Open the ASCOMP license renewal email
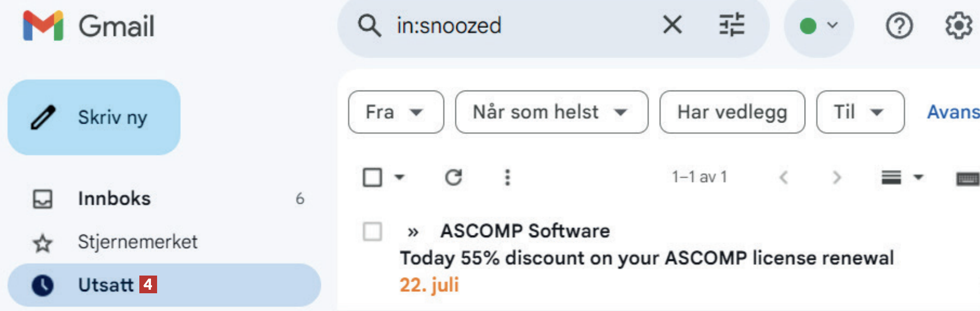The image size is (980, 311). [x=646, y=258]
